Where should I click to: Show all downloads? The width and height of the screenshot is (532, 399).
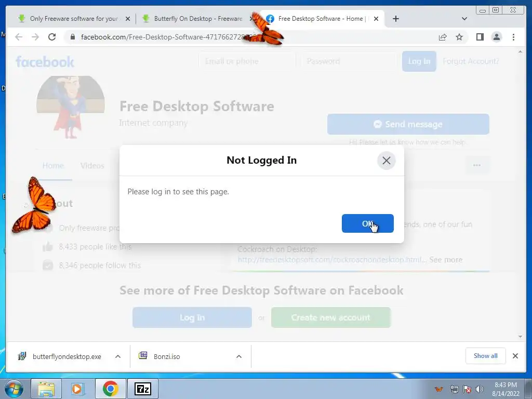[486, 356]
